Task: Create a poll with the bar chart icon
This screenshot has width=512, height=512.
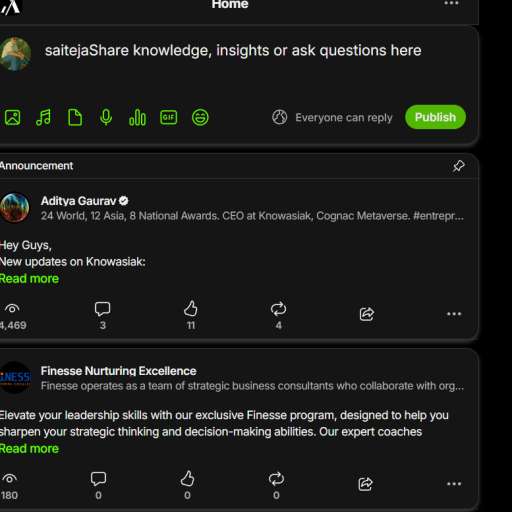Action: [137, 117]
